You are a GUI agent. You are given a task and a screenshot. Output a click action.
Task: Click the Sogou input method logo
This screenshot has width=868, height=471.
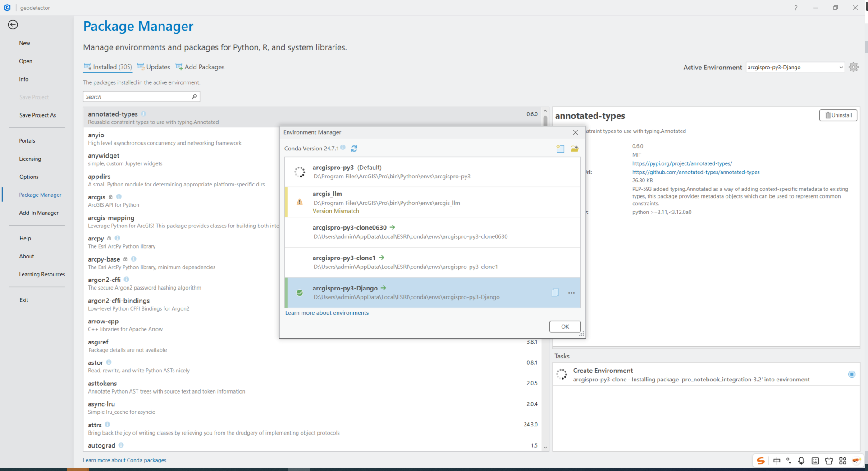(761, 461)
